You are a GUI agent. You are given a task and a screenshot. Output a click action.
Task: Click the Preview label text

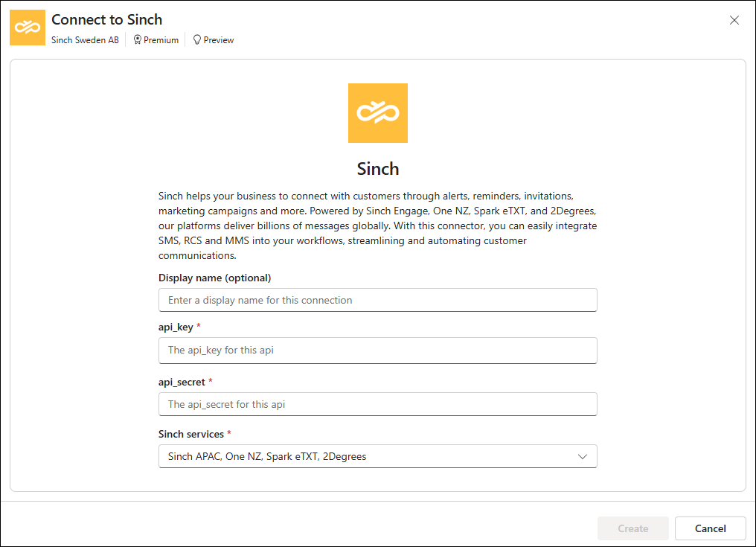tap(219, 40)
